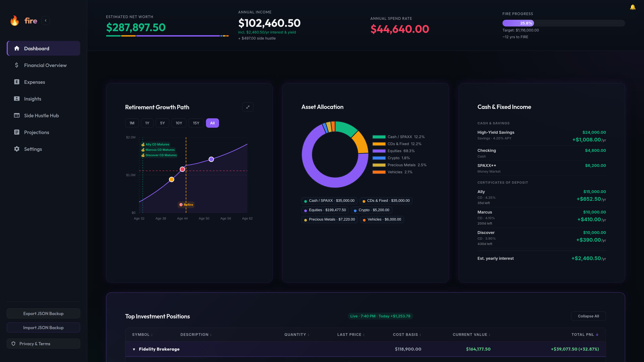This screenshot has width=644, height=362.
Task: Select the 15Y time range
Action: pyautogui.click(x=196, y=123)
